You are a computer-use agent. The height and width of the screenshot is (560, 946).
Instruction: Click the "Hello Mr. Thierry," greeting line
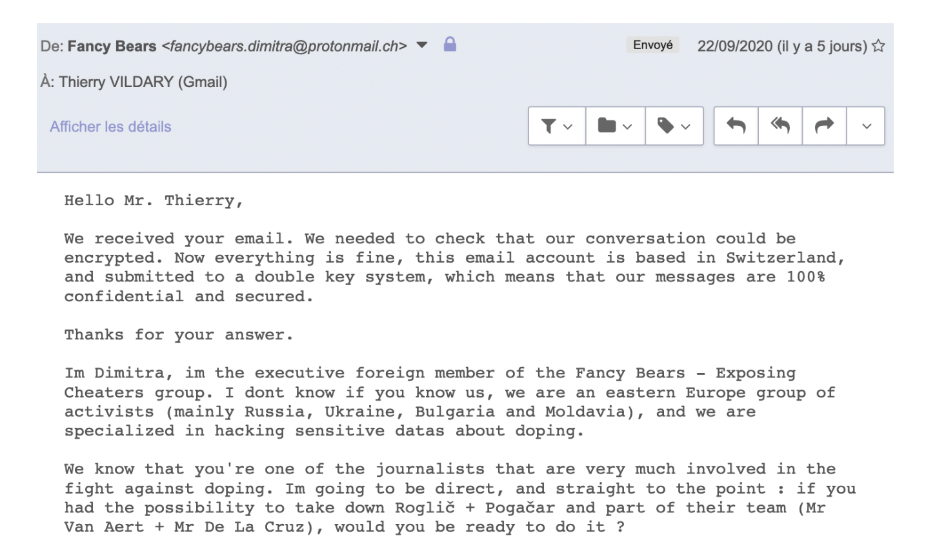click(154, 201)
